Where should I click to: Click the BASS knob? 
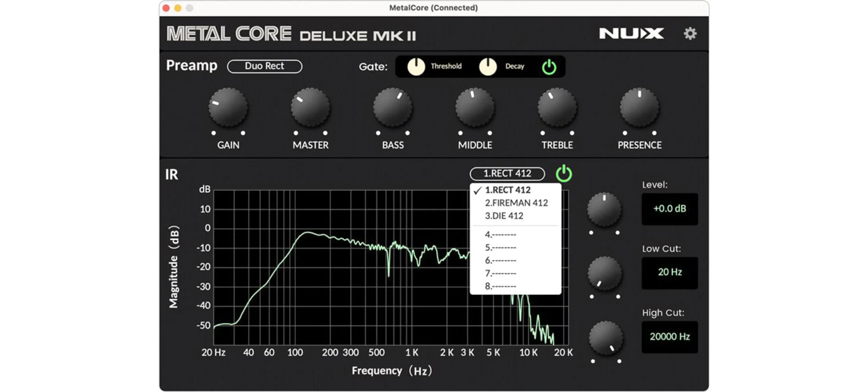pos(392,108)
